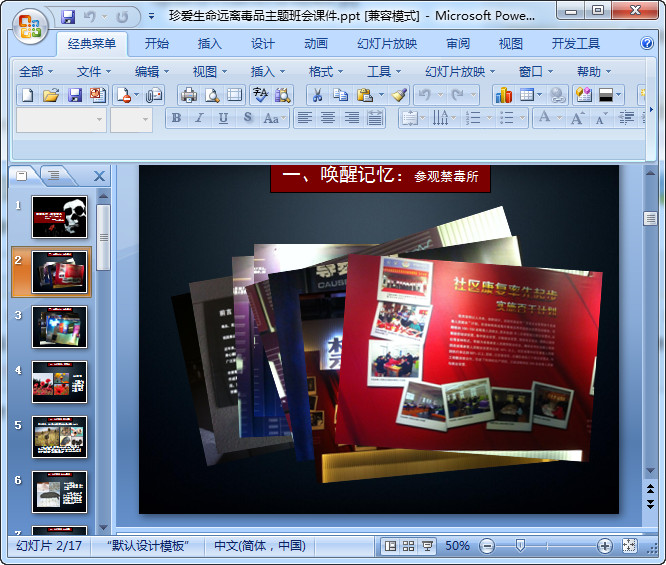Paste with the clipboard icon

pos(364,95)
